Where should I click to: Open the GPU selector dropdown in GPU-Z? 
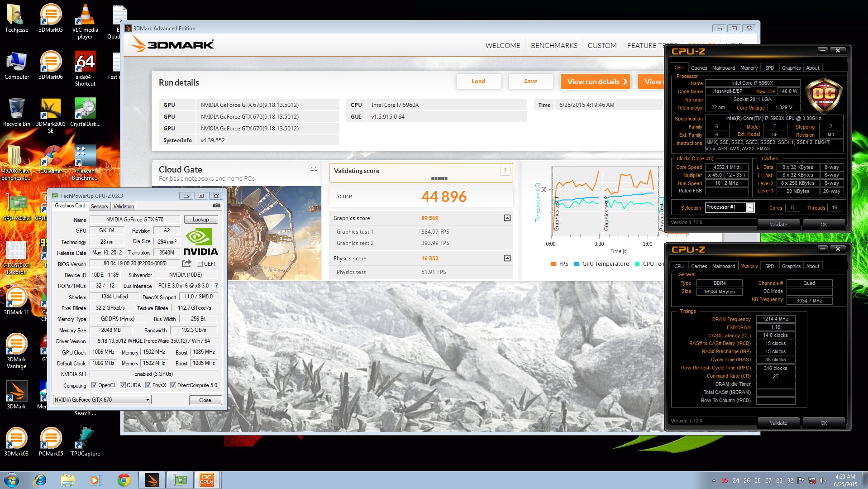pyautogui.click(x=102, y=400)
